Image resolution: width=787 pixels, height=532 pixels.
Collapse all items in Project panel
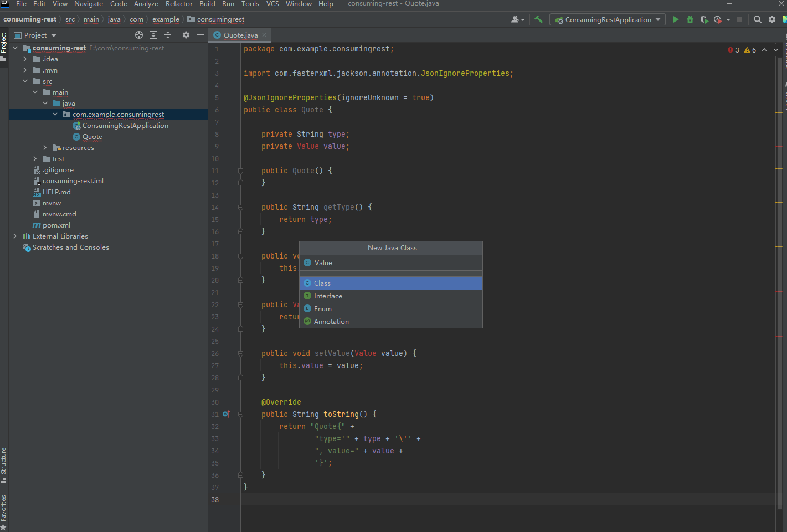tap(168, 35)
